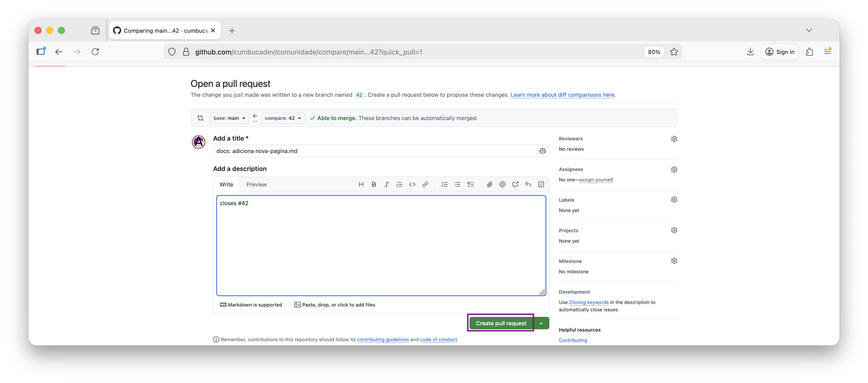The width and height of the screenshot is (868, 383).
Task: Close the Comparing main...42 tab
Action: point(213,30)
